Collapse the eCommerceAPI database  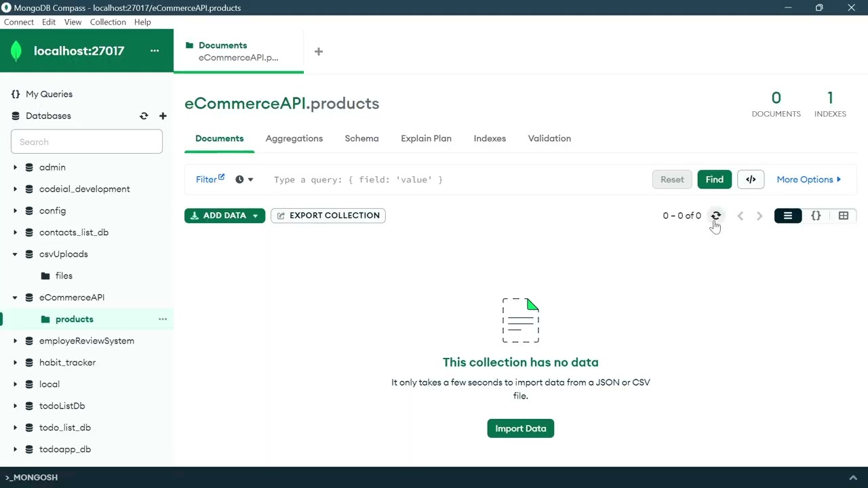coord(15,298)
